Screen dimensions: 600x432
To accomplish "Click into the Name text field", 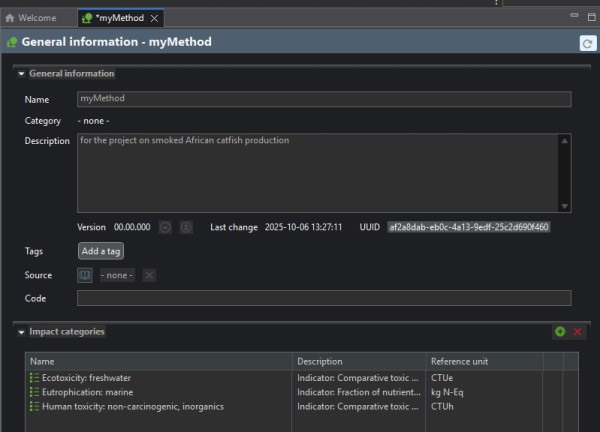I will tap(323, 99).
